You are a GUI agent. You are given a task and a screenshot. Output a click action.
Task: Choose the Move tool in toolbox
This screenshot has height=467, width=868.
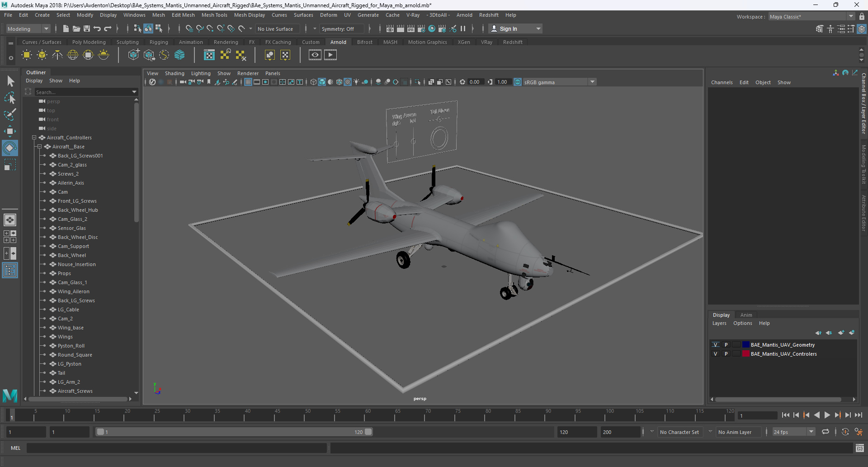[x=10, y=131]
